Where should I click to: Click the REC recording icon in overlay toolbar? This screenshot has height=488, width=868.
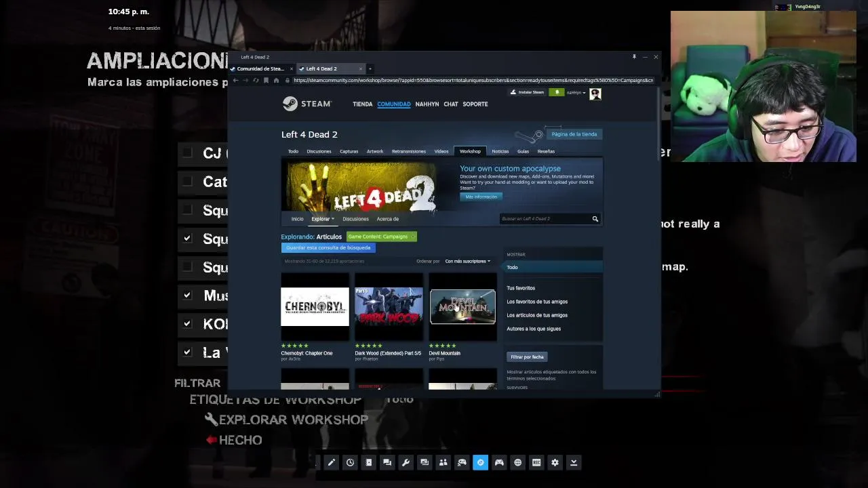(x=536, y=462)
